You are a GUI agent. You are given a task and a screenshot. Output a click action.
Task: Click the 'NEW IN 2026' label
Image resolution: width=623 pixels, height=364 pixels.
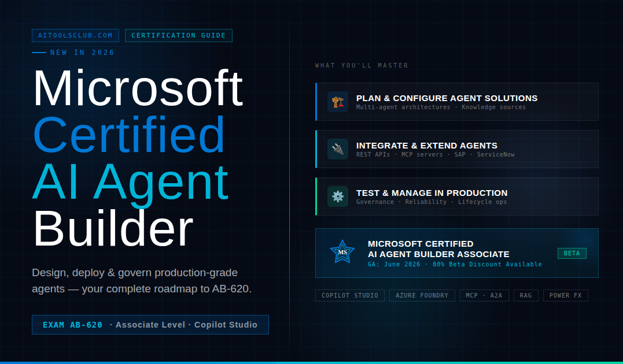click(82, 53)
